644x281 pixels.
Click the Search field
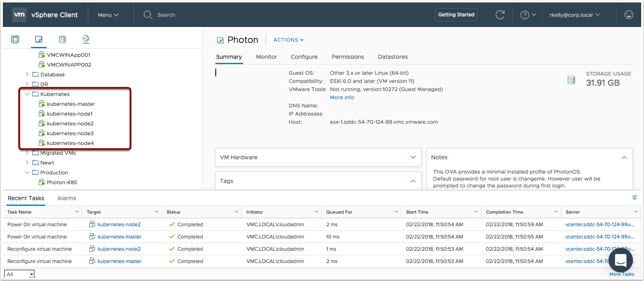point(166,15)
